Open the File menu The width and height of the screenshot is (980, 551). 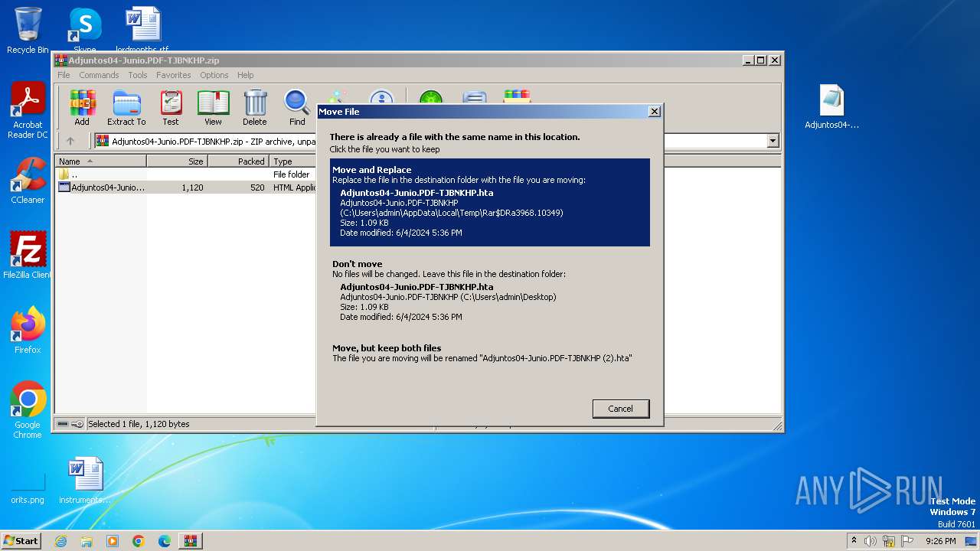coord(64,75)
